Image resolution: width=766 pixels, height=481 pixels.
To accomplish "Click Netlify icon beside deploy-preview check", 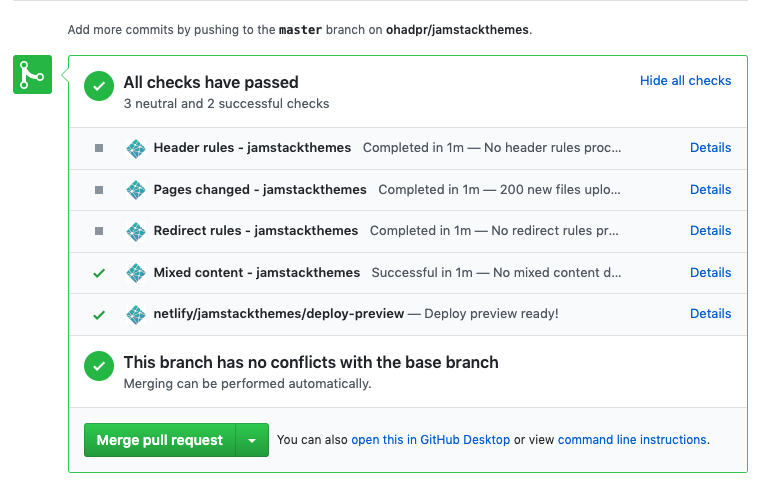I will pyautogui.click(x=136, y=314).
